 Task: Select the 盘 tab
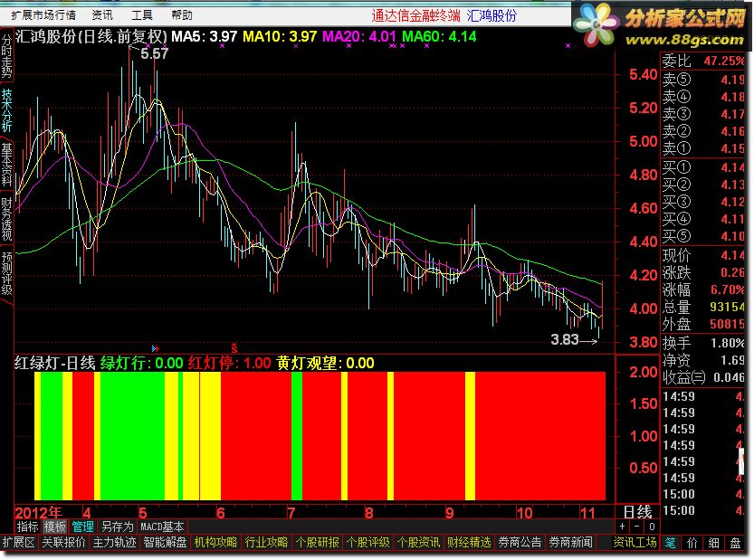[x=735, y=543]
